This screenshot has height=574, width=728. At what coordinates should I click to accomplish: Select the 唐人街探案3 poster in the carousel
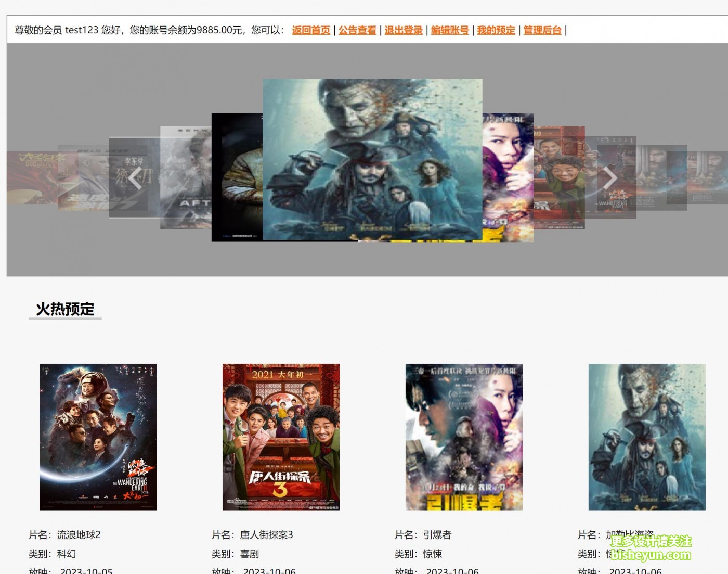pyautogui.click(x=560, y=177)
